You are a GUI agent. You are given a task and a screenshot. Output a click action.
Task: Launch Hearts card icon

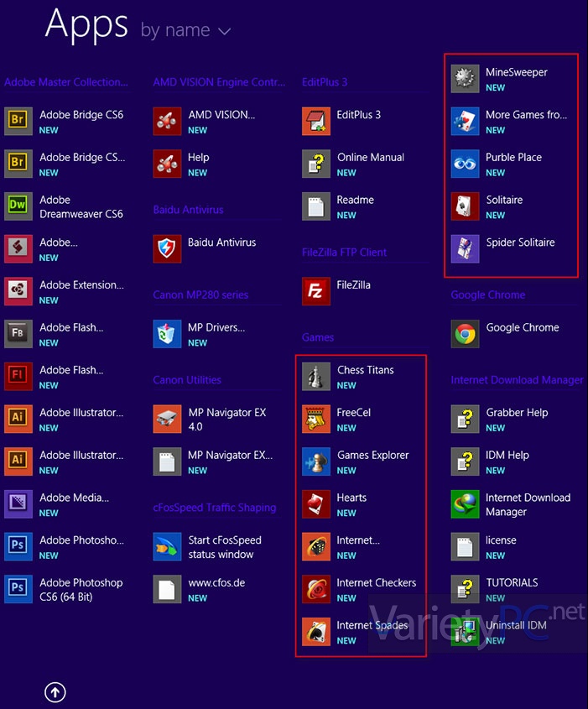tap(316, 503)
